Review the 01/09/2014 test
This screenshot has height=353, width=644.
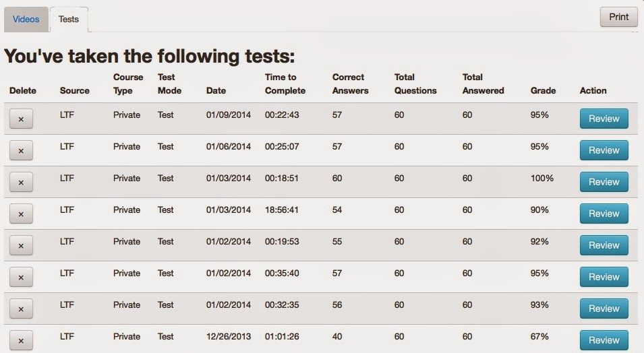coord(604,119)
